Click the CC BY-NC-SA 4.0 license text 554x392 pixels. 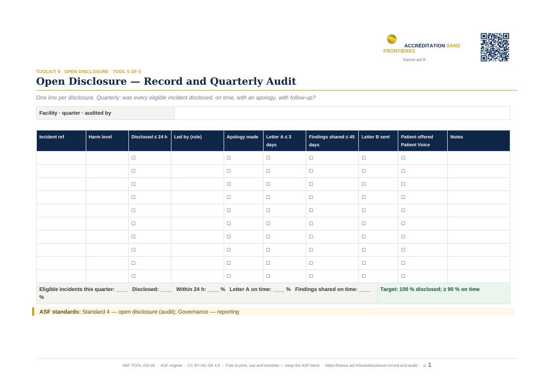click(x=204, y=366)
